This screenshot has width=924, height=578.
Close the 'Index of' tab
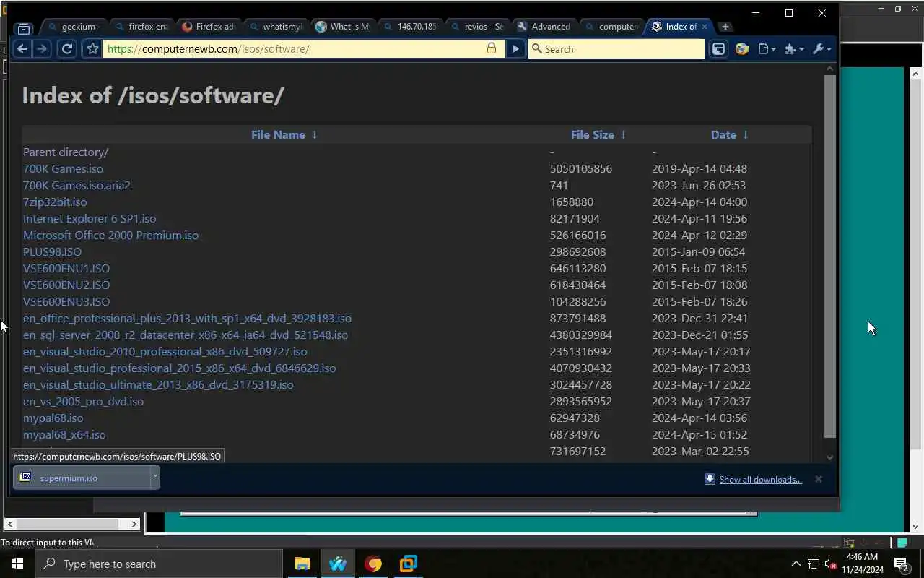(705, 27)
